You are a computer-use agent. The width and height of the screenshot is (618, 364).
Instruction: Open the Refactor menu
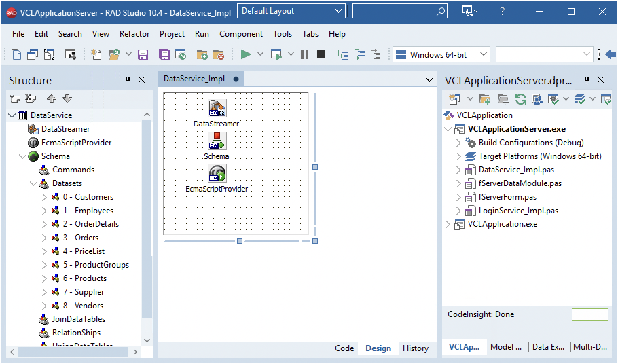pos(134,34)
